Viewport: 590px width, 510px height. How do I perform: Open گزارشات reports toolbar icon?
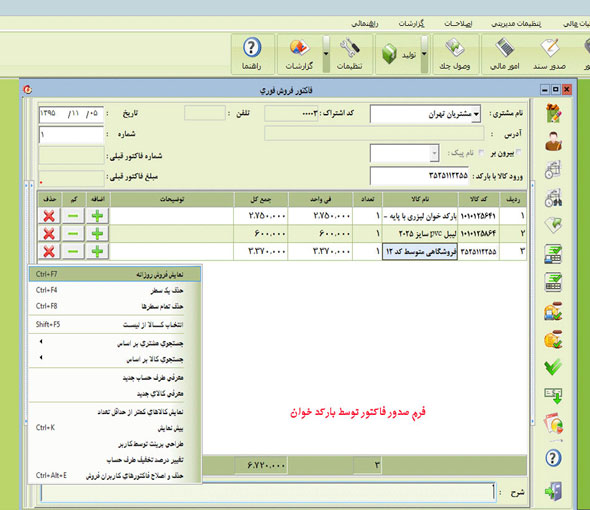click(300, 54)
